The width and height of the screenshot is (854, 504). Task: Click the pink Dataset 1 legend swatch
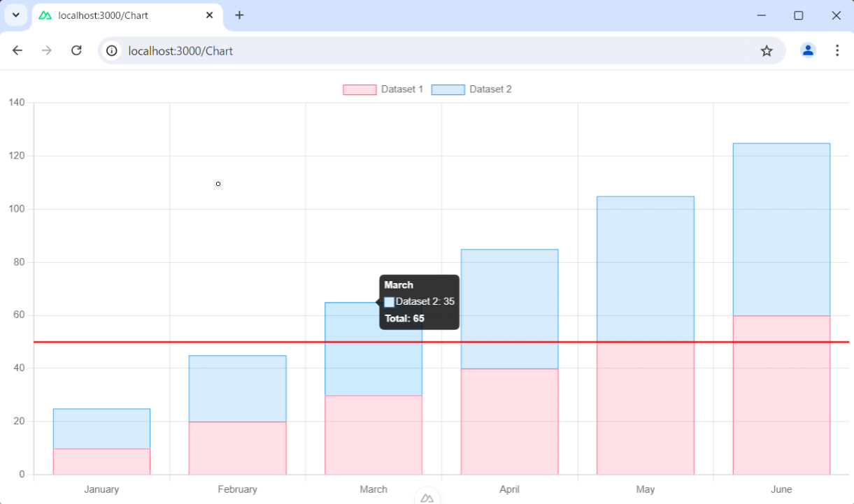coord(359,89)
